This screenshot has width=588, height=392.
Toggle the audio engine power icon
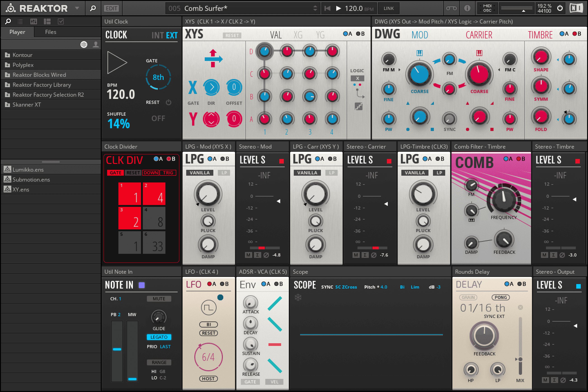tap(560, 8)
